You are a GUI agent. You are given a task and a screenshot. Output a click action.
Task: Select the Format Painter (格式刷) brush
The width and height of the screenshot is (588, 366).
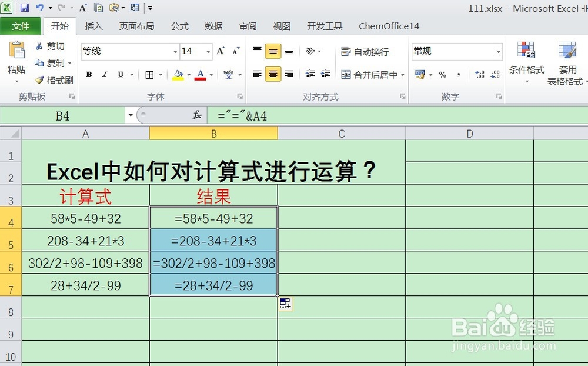click(x=39, y=79)
